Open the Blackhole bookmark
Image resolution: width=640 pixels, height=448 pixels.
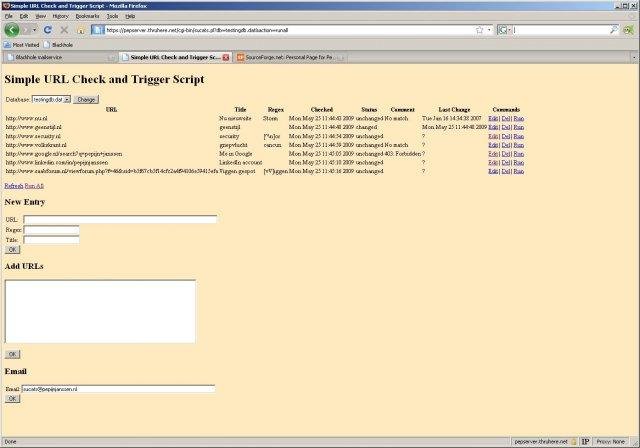click(x=58, y=45)
